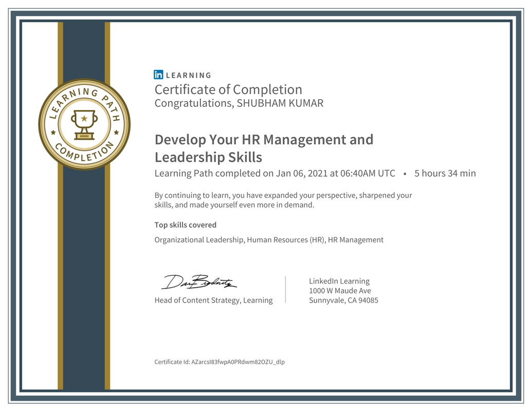Image resolution: width=532 pixels, height=411 pixels.
Task: Click 'Head of Content Strategy, Learning' text
Action: (x=213, y=300)
